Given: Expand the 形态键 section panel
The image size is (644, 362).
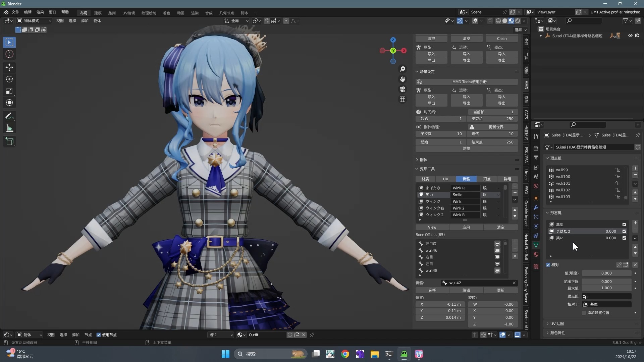Looking at the screenshot, I should [x=547, y=213].
